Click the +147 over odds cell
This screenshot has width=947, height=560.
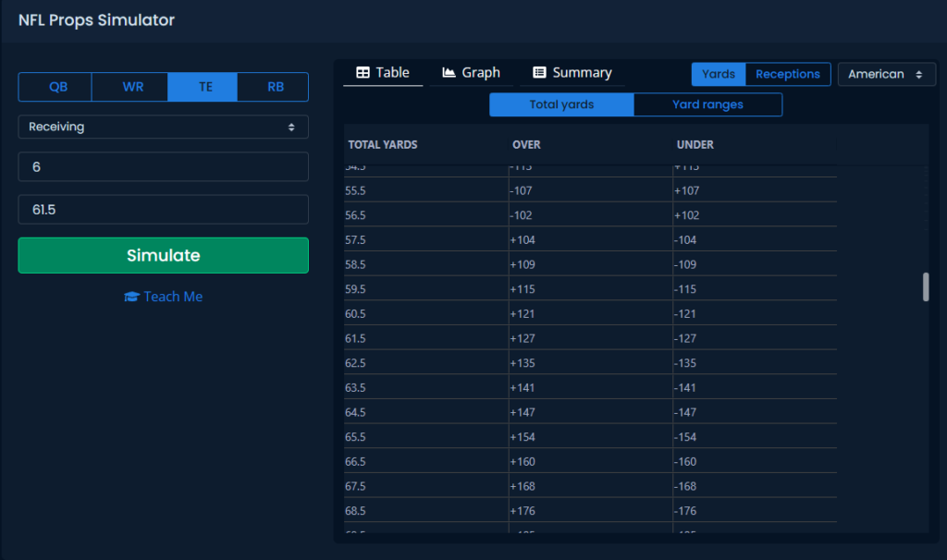coord(591,413)
